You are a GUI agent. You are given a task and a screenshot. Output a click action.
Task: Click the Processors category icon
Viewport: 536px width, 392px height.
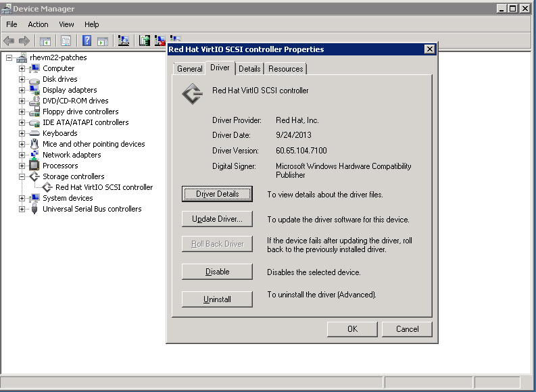click(x=34, y=166)
